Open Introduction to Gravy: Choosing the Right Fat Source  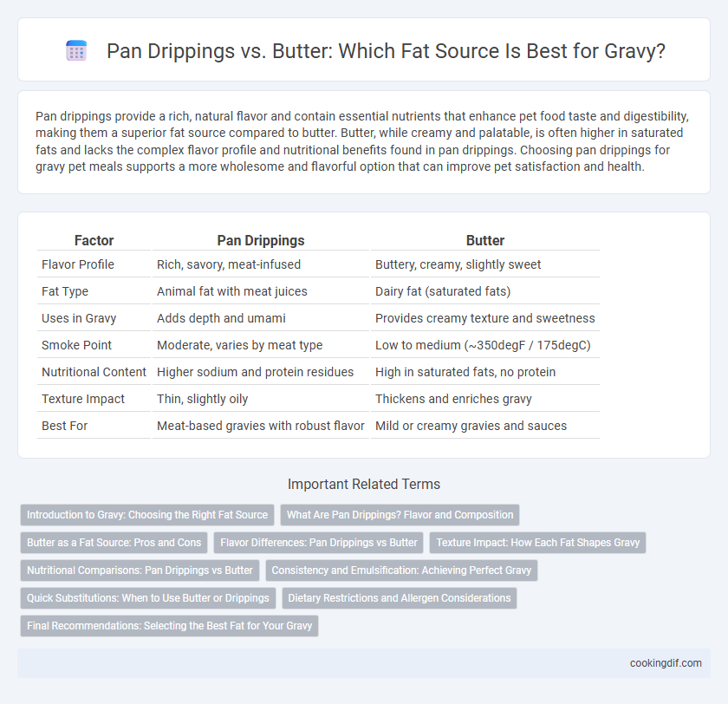tap(147, 515)
